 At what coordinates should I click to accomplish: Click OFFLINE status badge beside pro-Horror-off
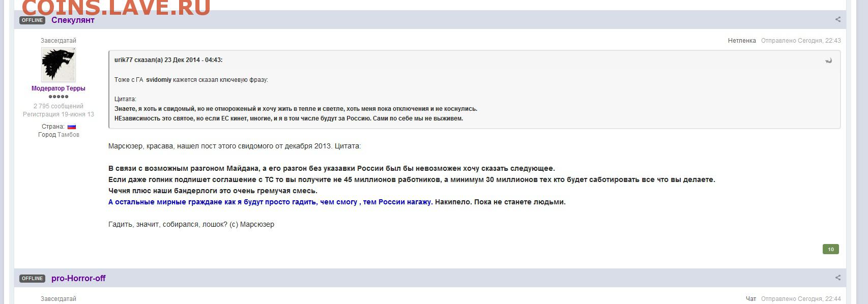33,279
